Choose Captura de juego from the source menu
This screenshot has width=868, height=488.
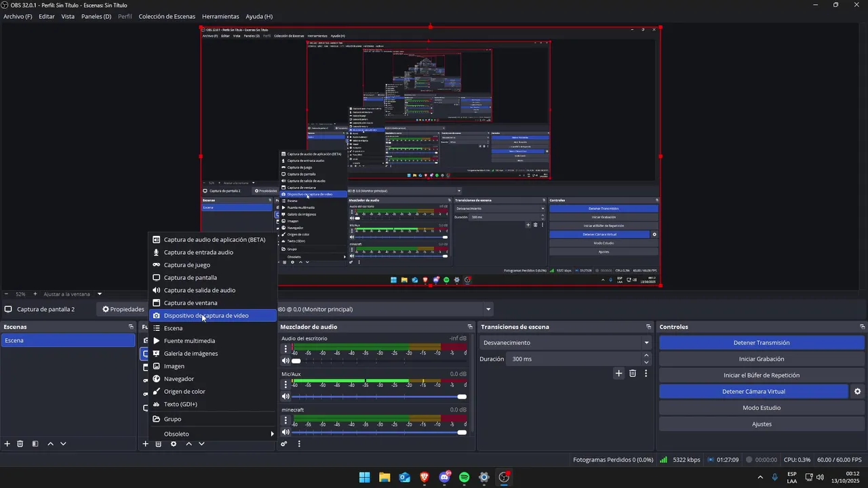pos(212,265)
